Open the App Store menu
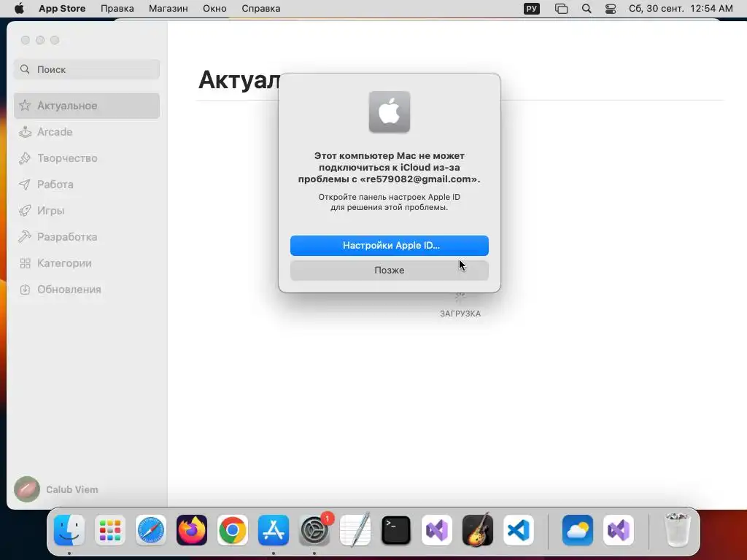The height and width of the screenshot is (560, 747). coord(62,9)
